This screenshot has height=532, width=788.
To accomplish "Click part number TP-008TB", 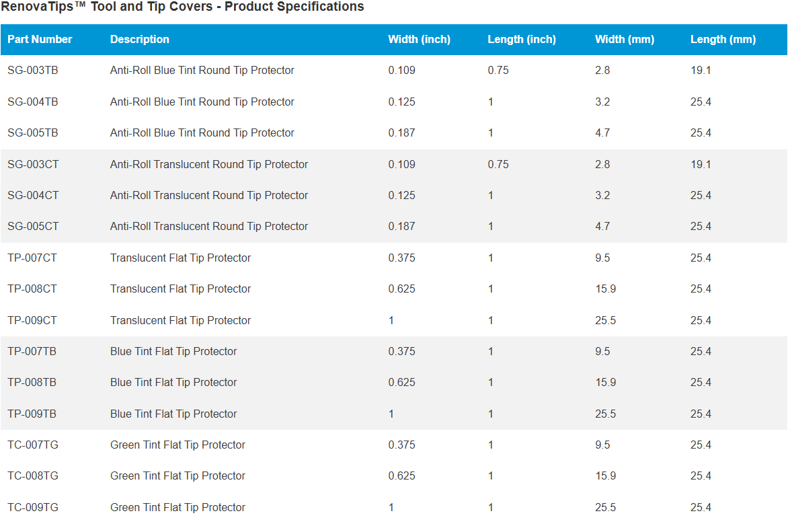I will [x=32, y=383].
